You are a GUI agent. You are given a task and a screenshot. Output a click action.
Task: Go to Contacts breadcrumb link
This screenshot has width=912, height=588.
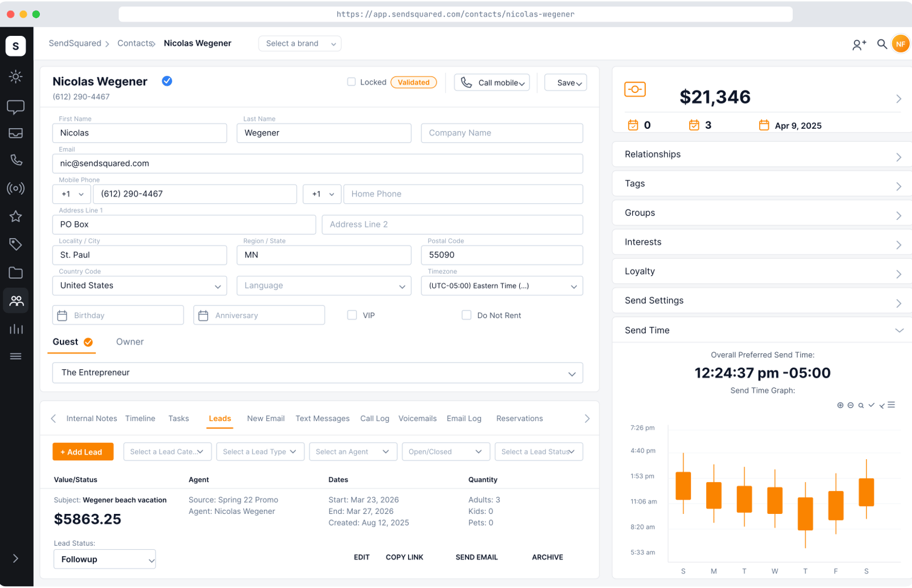[x=135, y=43]
